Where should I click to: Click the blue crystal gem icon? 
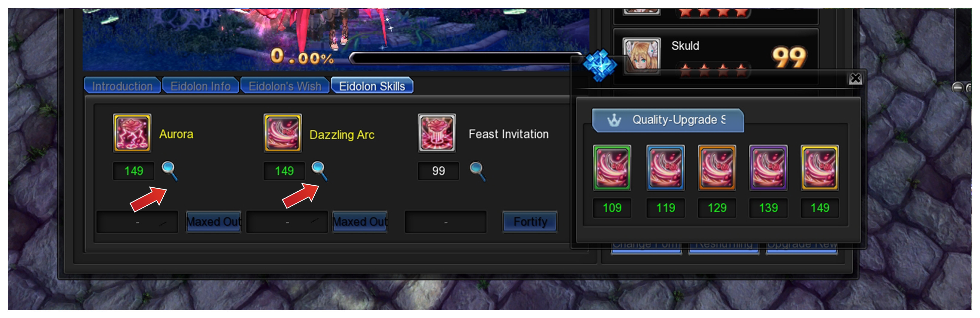pyautogui.click(x=600, y=65)
